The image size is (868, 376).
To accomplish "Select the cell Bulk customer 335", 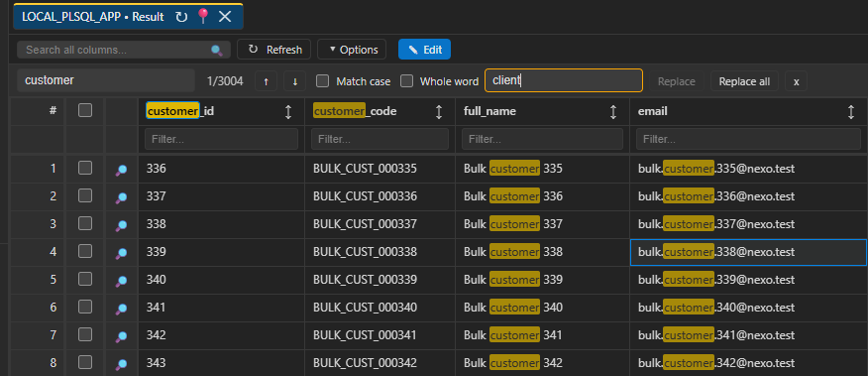I will click(x=543, y=169).
